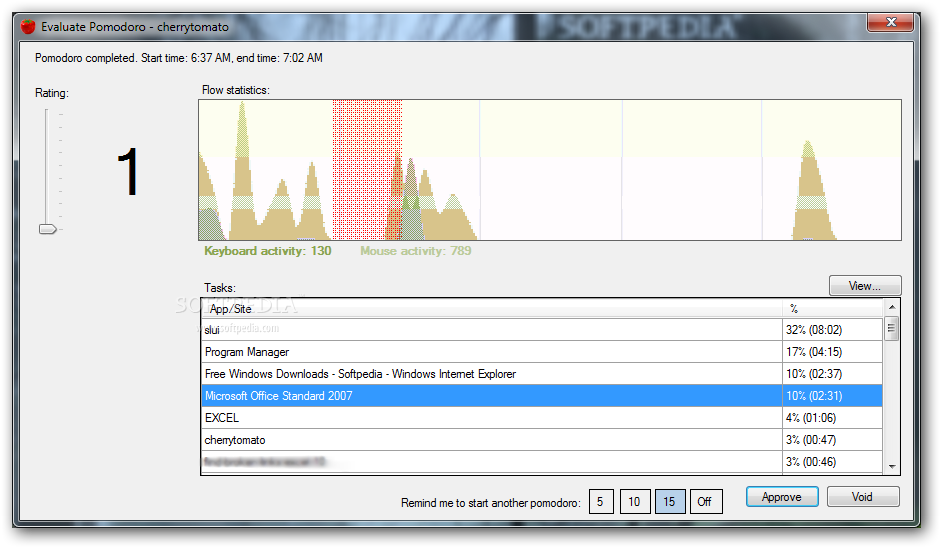The height and width of the screenshot is (548, 941).
Task: Void this pomodoro
Action: (x=862, y=497)
